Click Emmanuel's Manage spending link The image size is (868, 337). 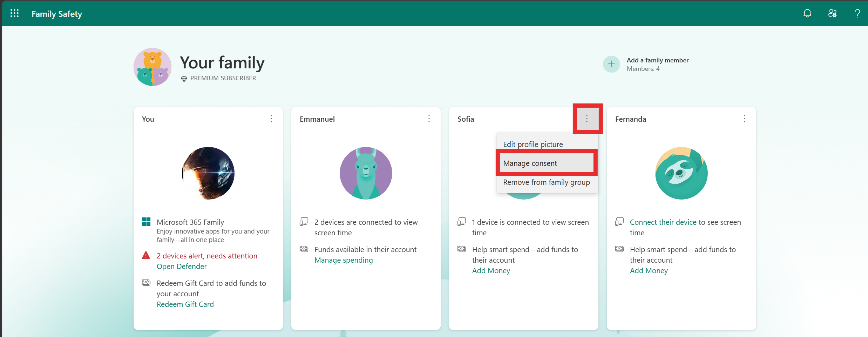[344, 260]
